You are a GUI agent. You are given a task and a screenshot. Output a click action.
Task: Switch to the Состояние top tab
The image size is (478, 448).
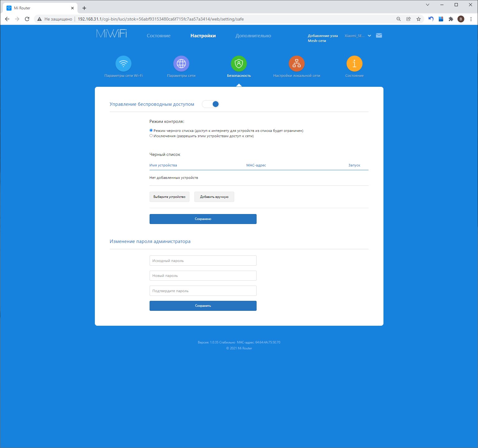coord(159,36)
